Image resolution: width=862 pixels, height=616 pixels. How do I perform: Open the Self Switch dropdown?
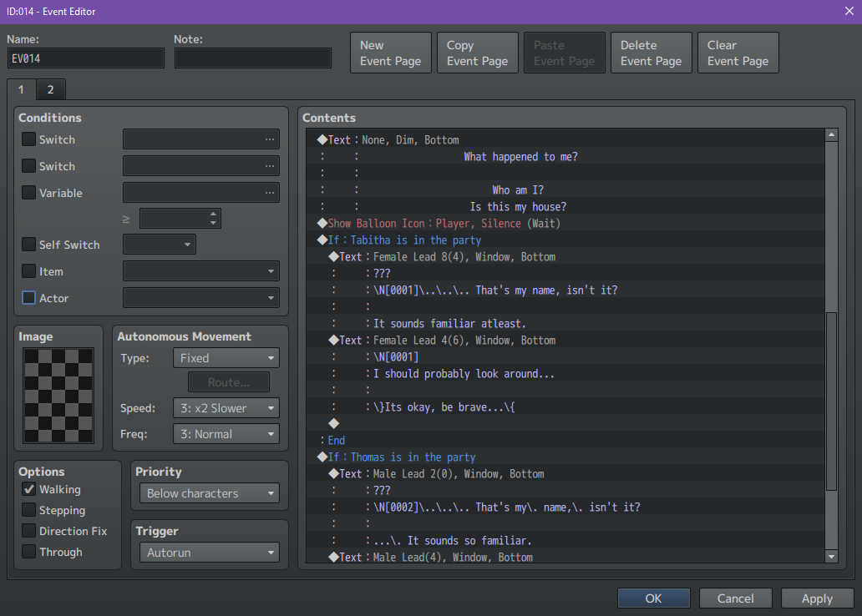coord(160,245)
